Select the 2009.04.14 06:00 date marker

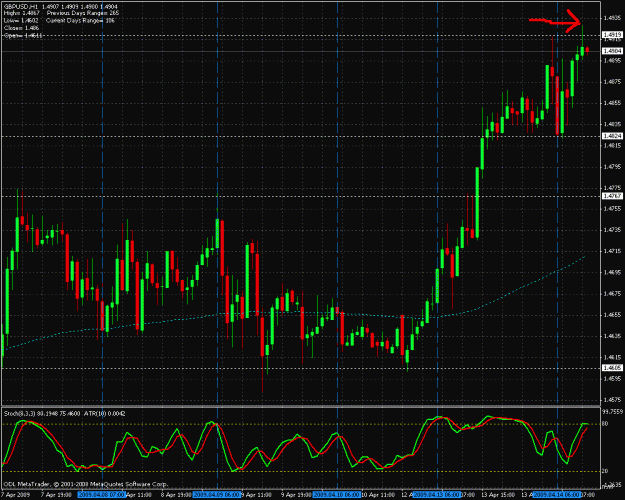(557, 495)
